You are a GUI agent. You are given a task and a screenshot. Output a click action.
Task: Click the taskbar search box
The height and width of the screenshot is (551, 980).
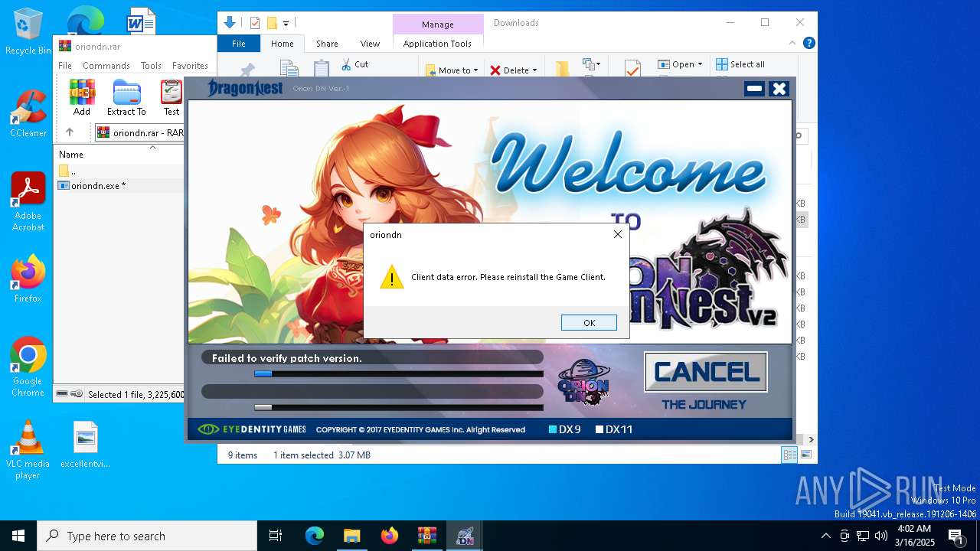[147, 536]
